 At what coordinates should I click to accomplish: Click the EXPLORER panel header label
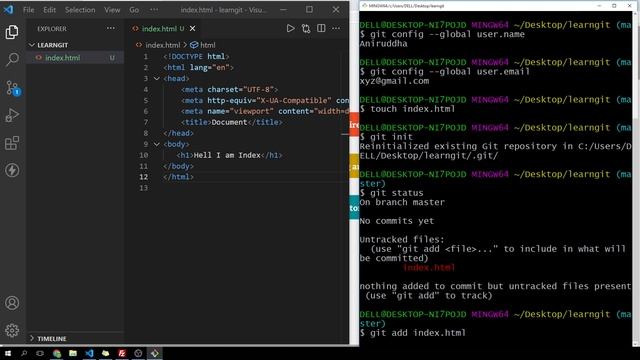pyautogui.click(x=52, y=29)
